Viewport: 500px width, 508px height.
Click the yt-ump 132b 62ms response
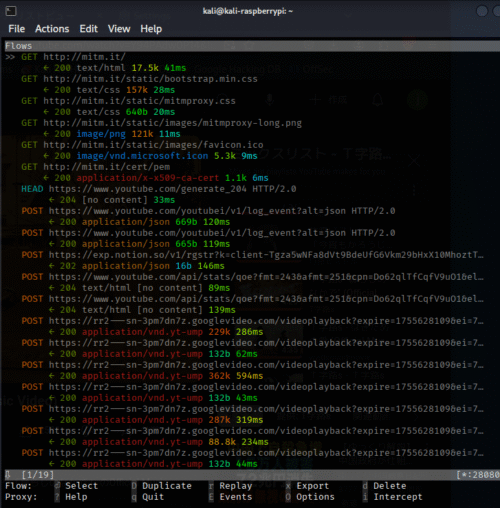pyautogui.click(x=153, y=354)
